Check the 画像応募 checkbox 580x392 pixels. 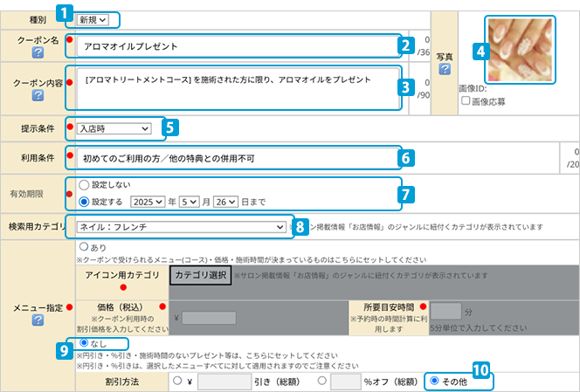pyautogui.click(x=466, y=100)
